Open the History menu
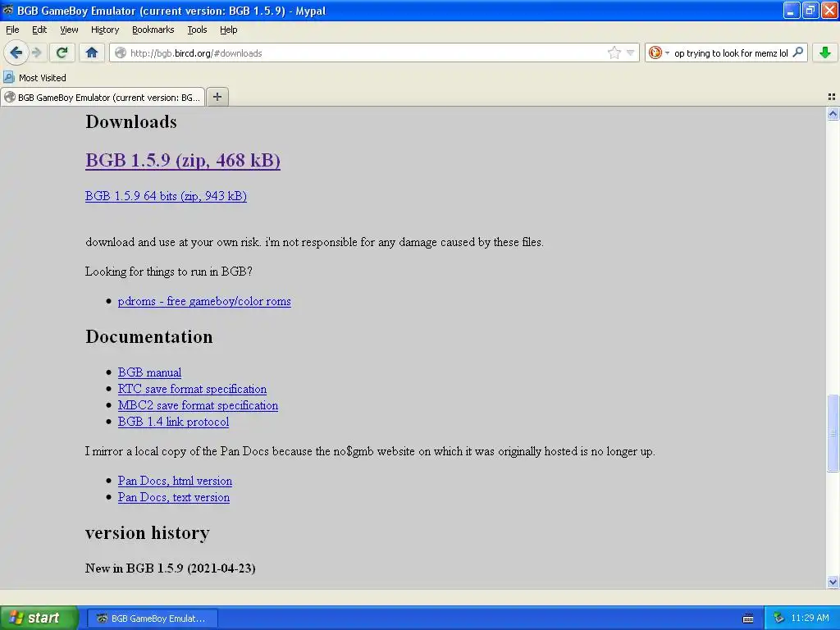840x630 pixels. [x=104, y=30]
